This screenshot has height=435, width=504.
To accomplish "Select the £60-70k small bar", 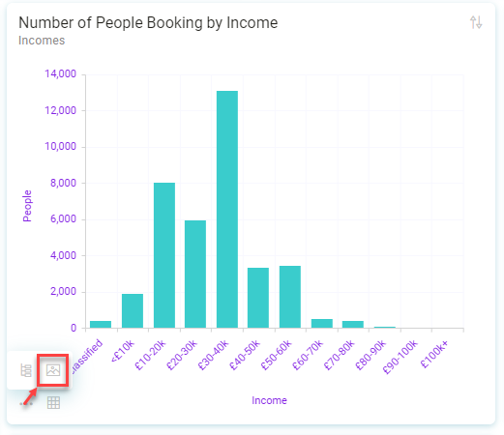I will click(x=322, y=324).
